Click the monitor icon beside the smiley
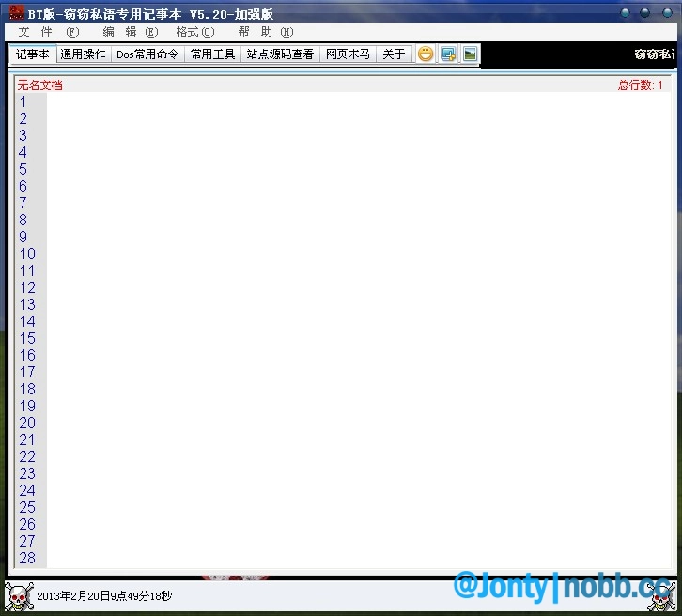This screenshot has width=682, height=616. coord(448,54)
